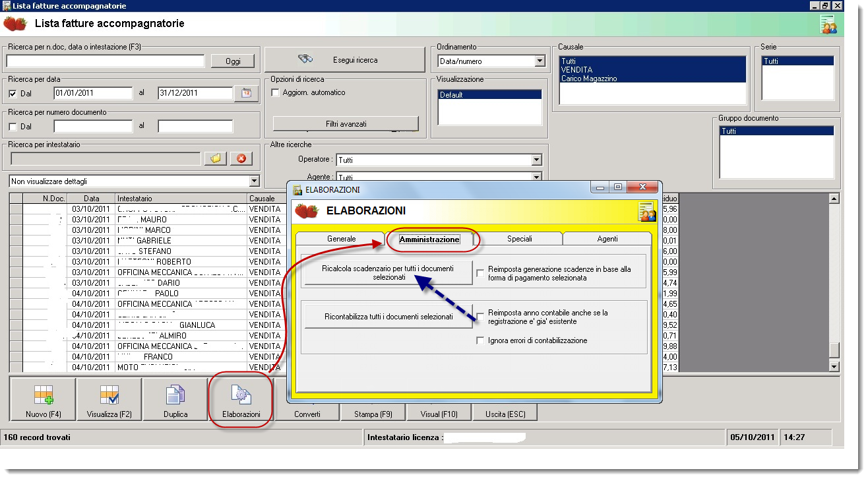Screen dimensions: 868x479
Task: Click the Causale column header
Action: (266, 199)
